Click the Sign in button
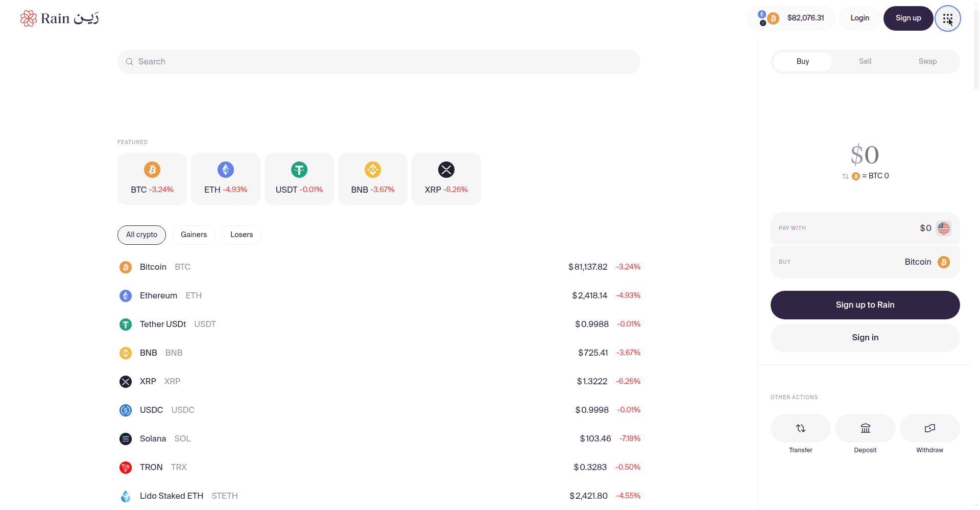980x510 pixels. (x=865, y=338)
